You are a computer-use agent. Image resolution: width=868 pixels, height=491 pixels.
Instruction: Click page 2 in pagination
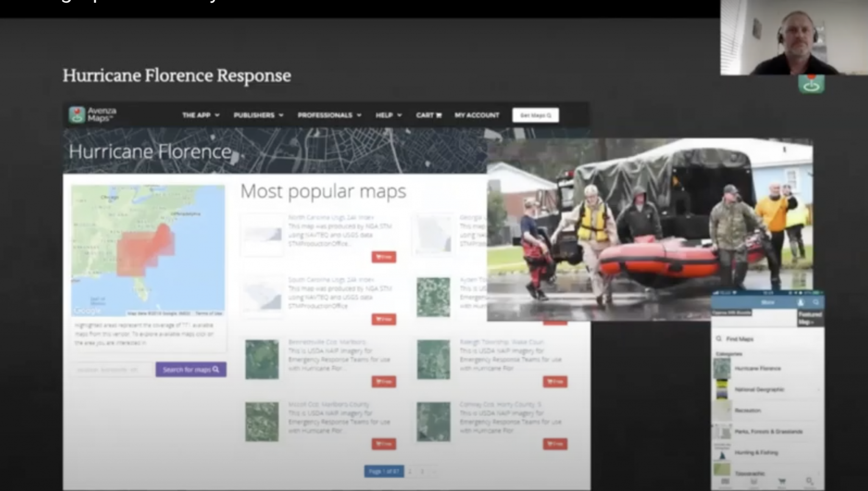pyautogui.click(x=410, y=471)
